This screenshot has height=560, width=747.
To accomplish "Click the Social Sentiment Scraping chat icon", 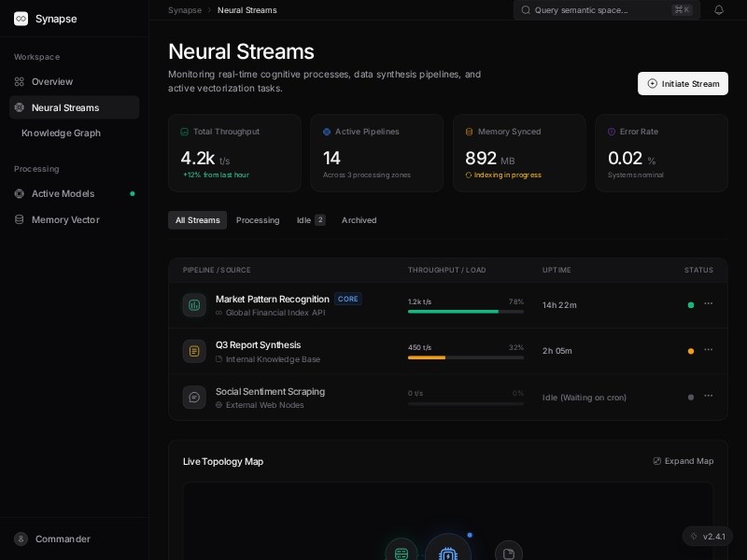I will click(194, 398).
